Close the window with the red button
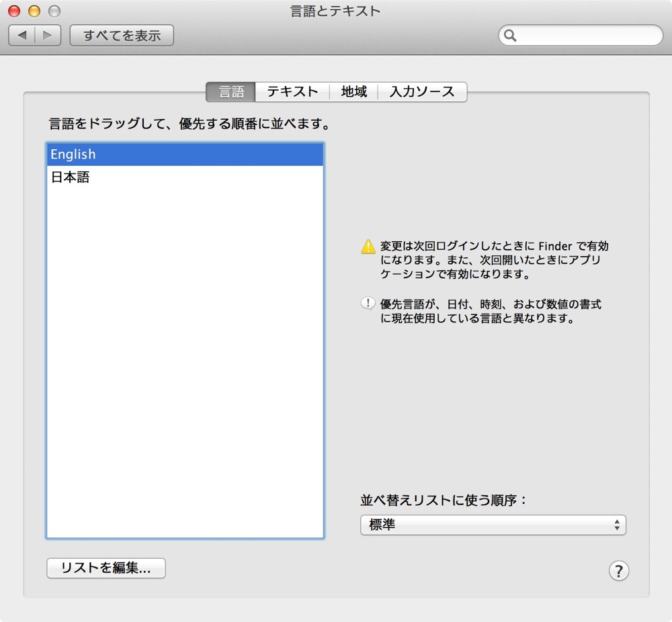 point(14,11)
